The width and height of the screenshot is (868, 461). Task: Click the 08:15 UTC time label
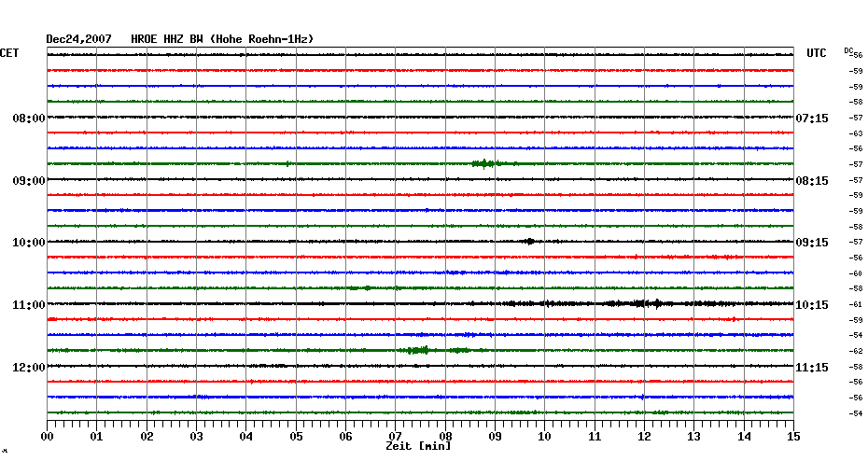pyautogui.click(x=812, y=181)
